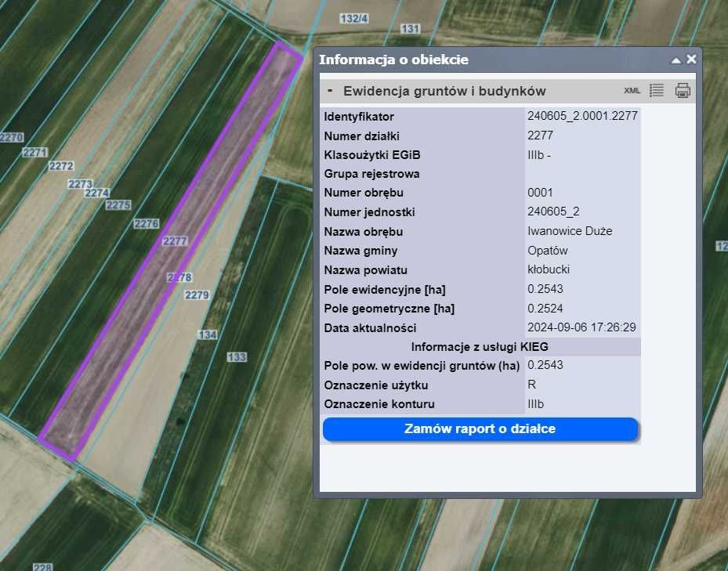This screenshot has width=728, height=571.
Task: Select parcel 131 near top right
Action: click(x=411, y=27)
